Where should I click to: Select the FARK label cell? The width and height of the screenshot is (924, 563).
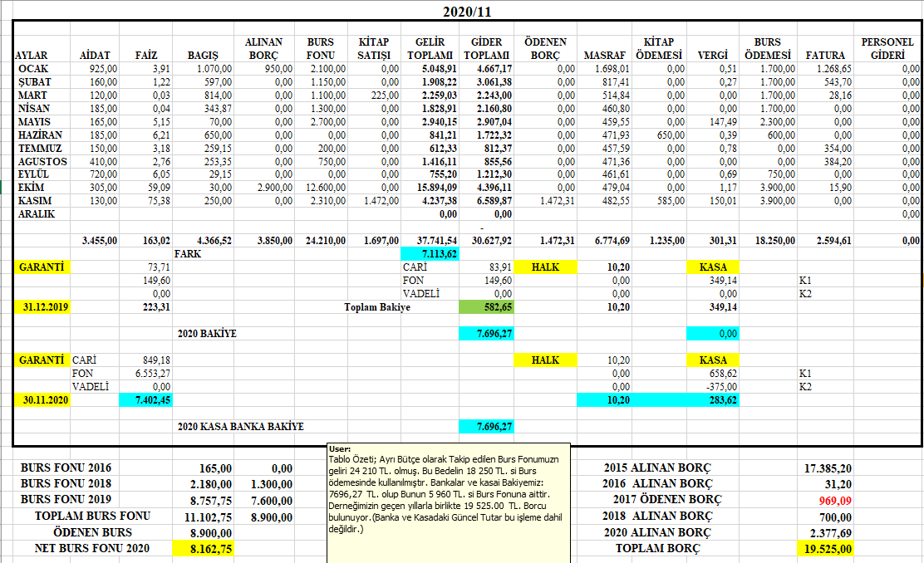click(188, 254)
